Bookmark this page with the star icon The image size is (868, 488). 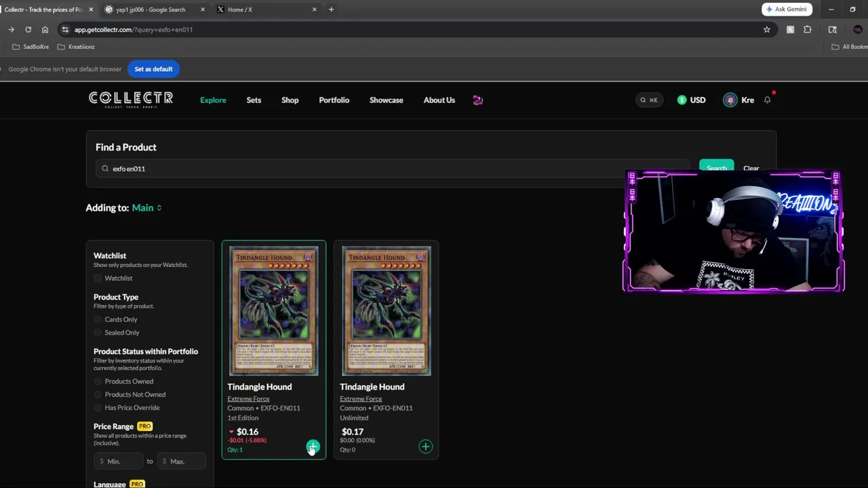pyautogui.click(x=767, y=30)
